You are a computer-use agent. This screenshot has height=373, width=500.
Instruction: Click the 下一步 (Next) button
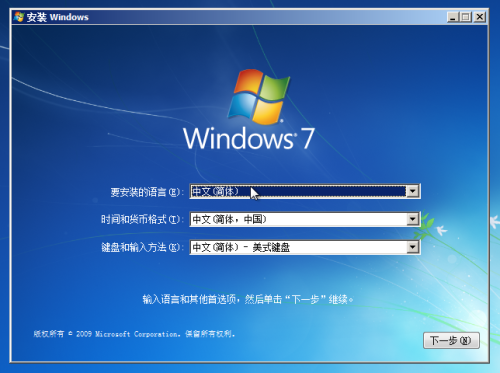pyautogui.click(x=451, y=340)
